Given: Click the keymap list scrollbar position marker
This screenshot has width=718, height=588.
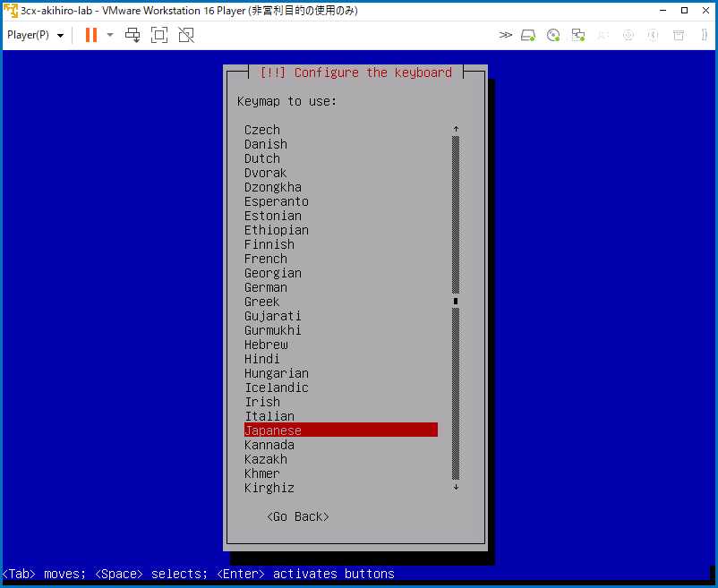Looking at the screenshot, I should (456, 301).
